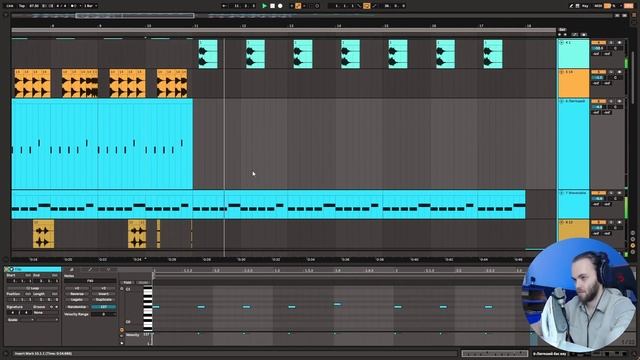Click the orange Mixer section show/hide button
Screen dimensions: 640x360
coord(633,246)
